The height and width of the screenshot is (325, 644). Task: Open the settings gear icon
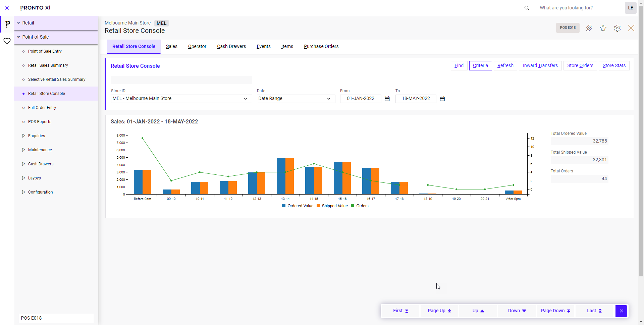coord(618,28)
